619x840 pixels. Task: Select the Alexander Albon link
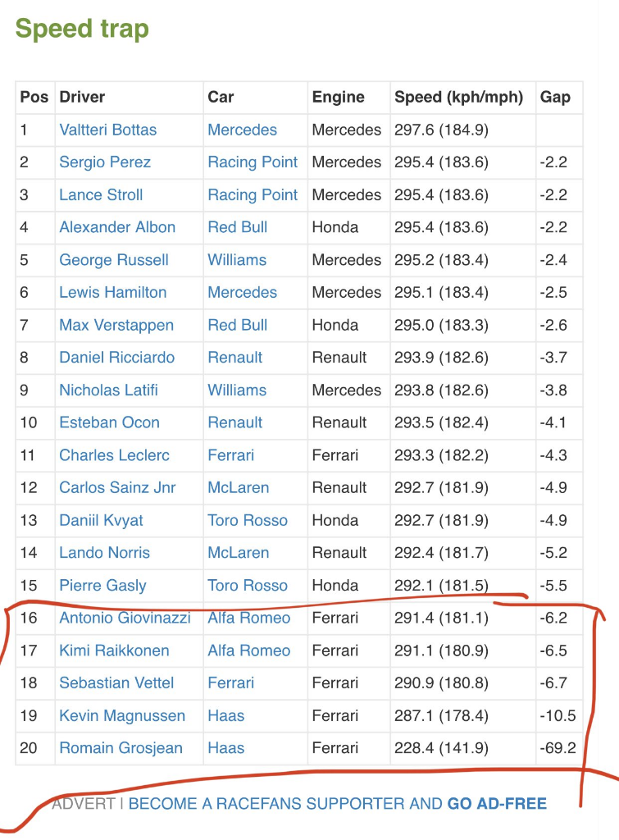click(117, 227)
